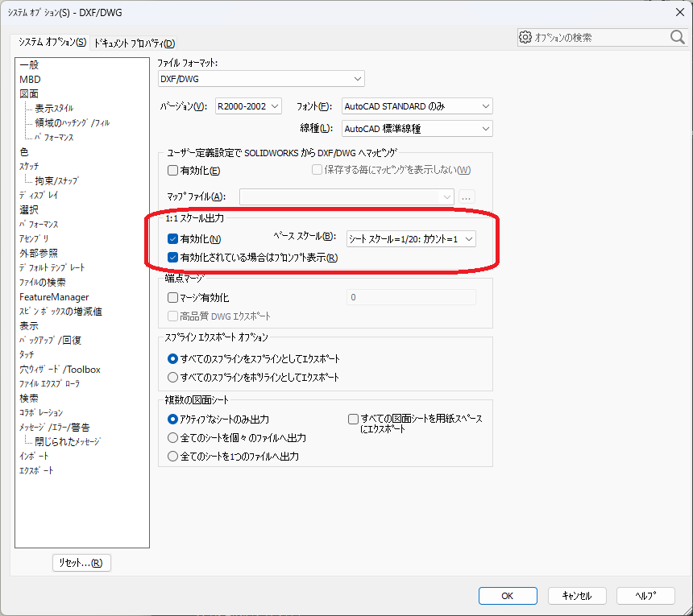
Task: Enable ユーザー定義設定の有効化
Action: 172,169
